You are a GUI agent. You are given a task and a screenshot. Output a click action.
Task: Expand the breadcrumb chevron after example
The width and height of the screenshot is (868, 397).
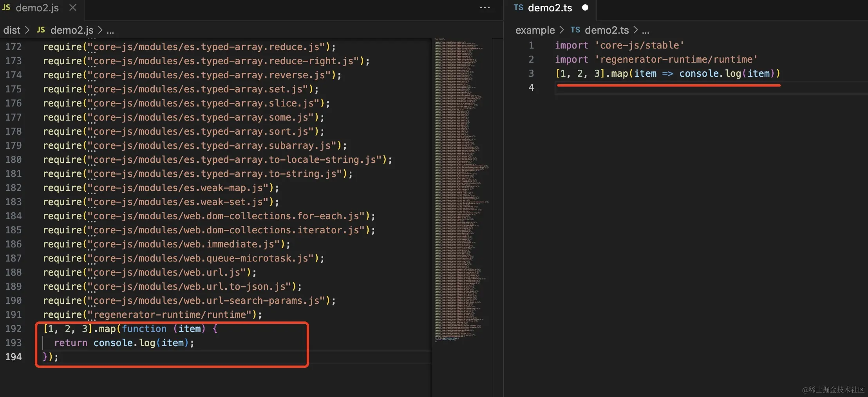(x=562, y=30)
